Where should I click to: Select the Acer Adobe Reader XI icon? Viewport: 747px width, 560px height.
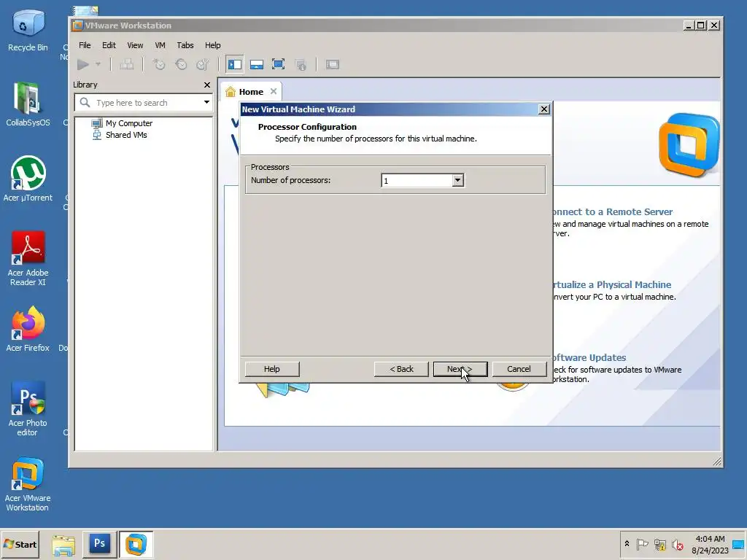[28, 259]
